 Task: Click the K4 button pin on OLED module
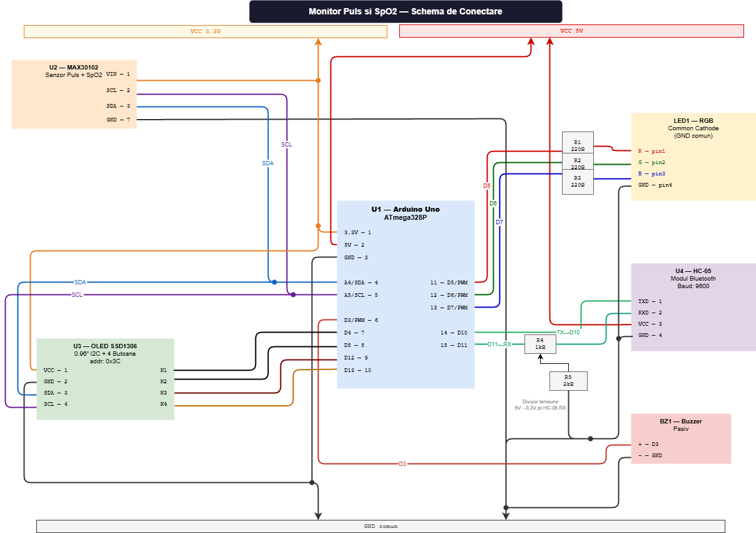tap(163, 404)
